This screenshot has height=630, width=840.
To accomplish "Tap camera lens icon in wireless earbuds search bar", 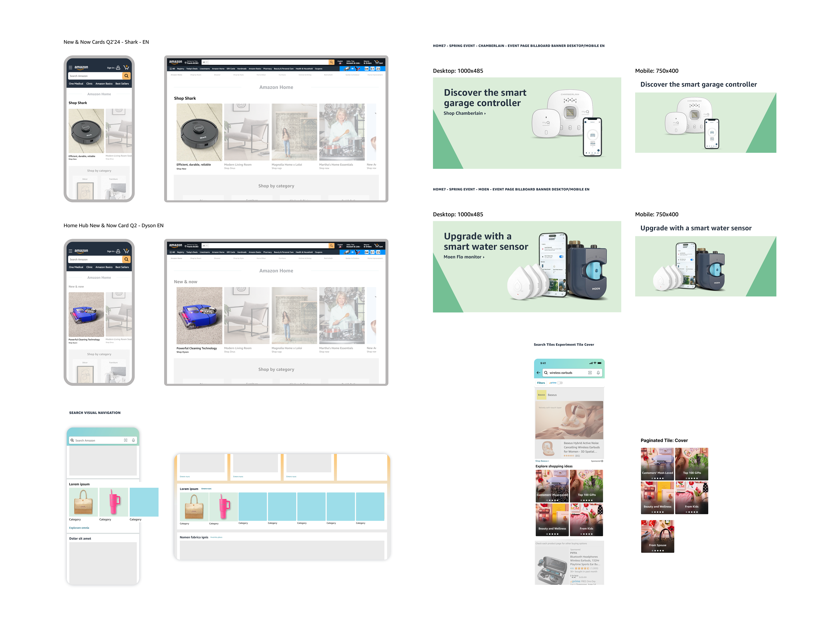I will click(x=590, y=373).
